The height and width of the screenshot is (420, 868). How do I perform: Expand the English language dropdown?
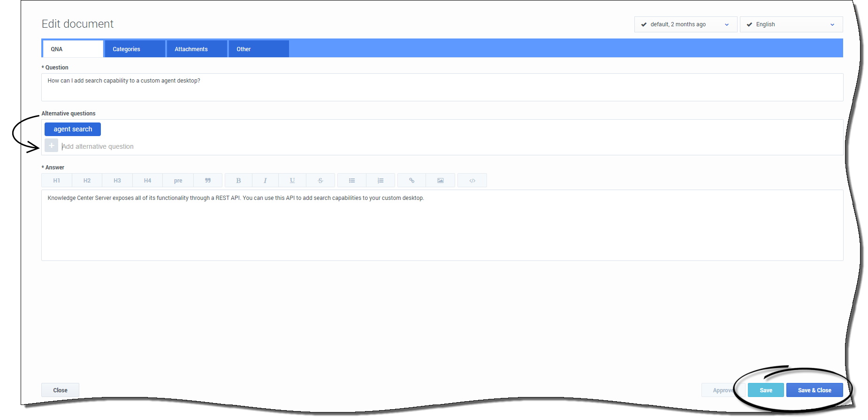791,24
